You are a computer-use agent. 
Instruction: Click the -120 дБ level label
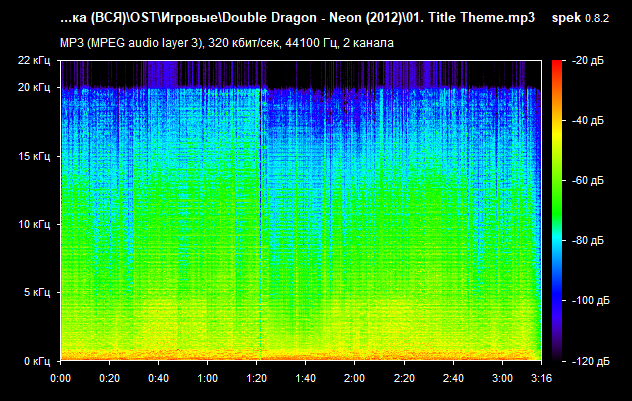click(x=589, y=359)
